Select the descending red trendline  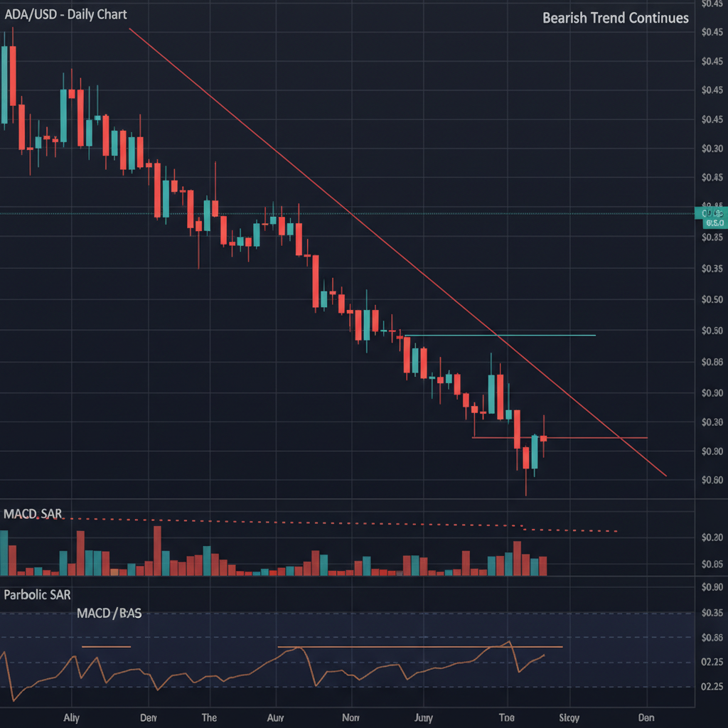click(284, 159)
